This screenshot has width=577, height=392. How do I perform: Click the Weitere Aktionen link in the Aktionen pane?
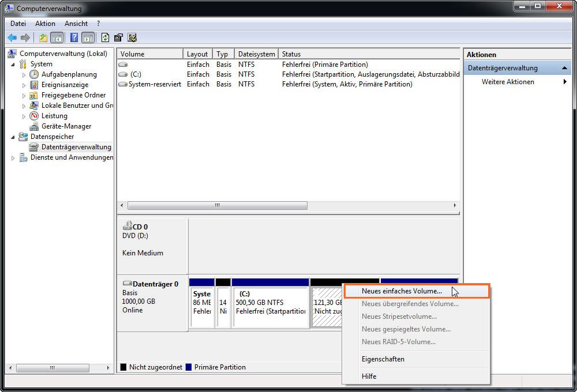[x=508, y=82]
